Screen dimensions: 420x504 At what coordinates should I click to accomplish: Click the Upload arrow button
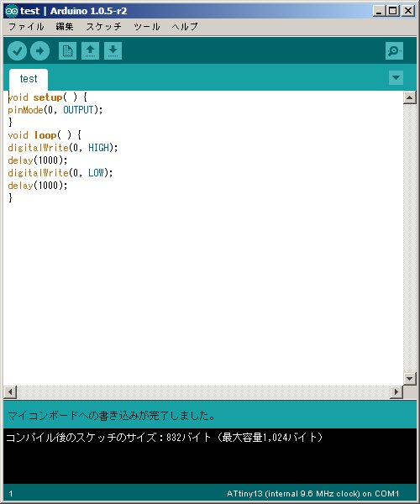[x=39, y=50]
